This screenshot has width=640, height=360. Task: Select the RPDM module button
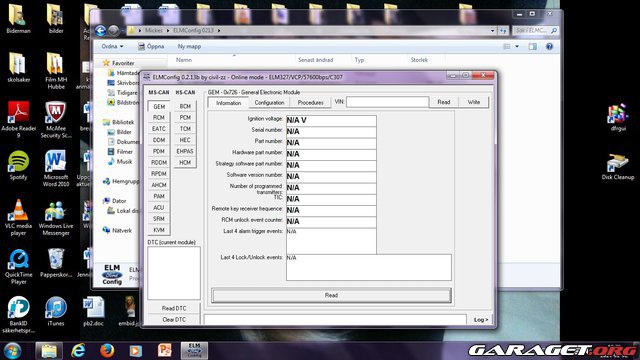159,174
